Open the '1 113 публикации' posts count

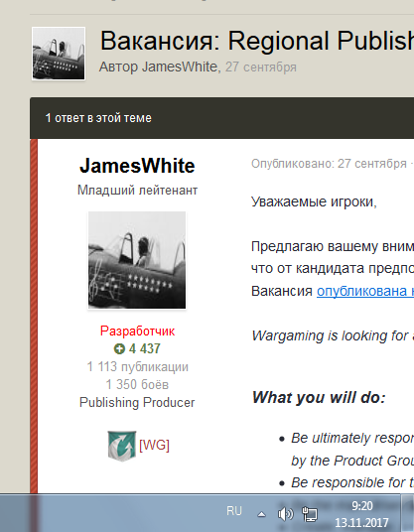pyautogui.click(x=137, y=367)
